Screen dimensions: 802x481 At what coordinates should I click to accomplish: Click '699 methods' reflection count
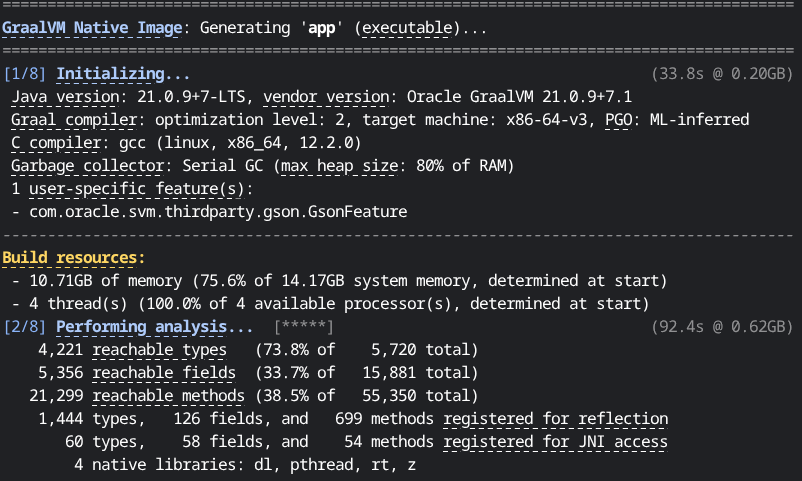384,419
